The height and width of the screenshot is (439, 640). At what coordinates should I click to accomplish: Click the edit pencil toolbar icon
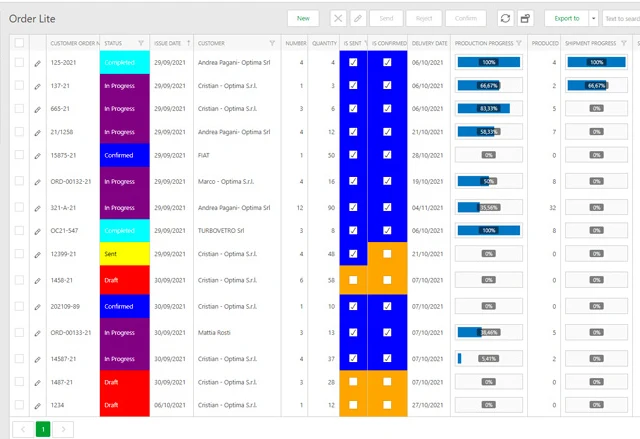pos(358,18)
